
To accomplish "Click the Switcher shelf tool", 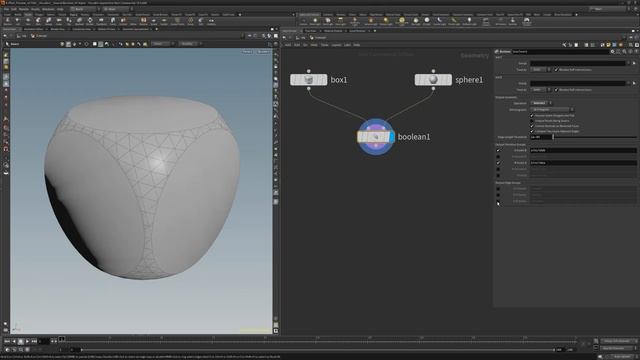I will (513, 21).
